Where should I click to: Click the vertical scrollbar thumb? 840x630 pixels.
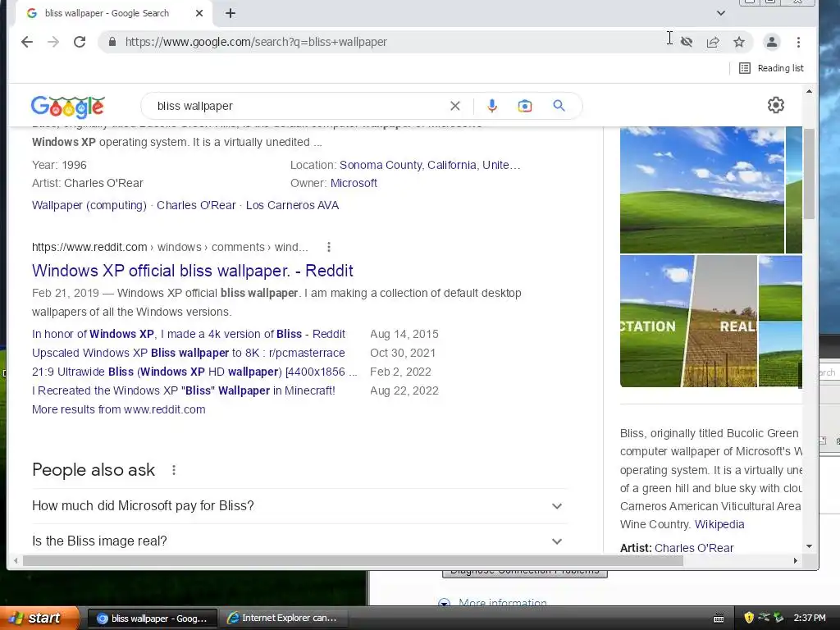click(x=809, y=174)
